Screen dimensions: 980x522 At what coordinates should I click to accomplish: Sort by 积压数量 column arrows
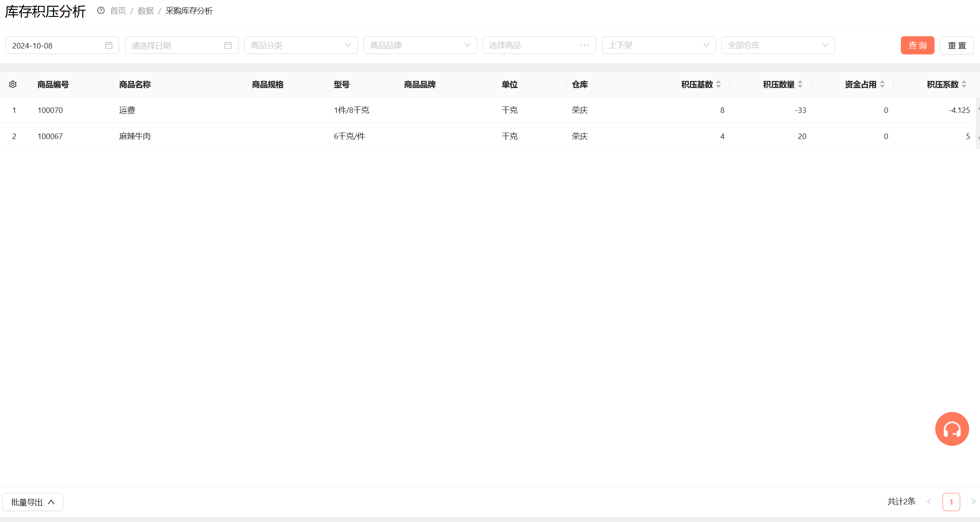tap(800, 84)
